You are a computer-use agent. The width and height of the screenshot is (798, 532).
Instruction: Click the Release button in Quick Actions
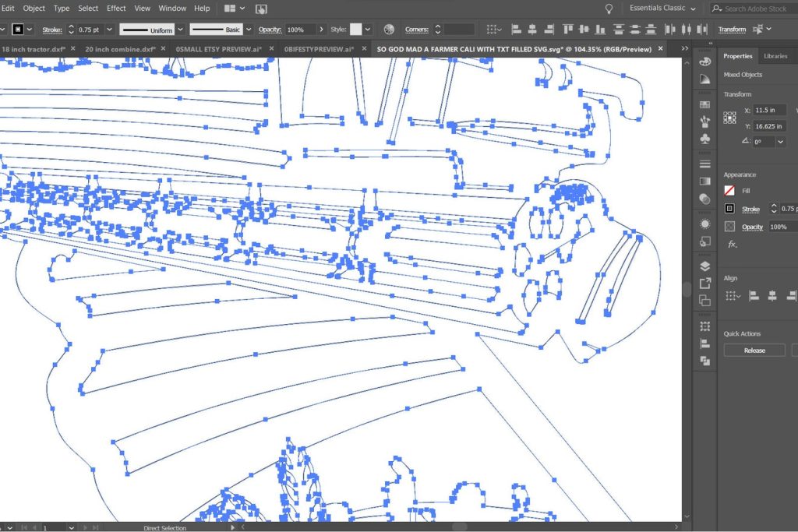pyautogui.click(x=754, y=351)
